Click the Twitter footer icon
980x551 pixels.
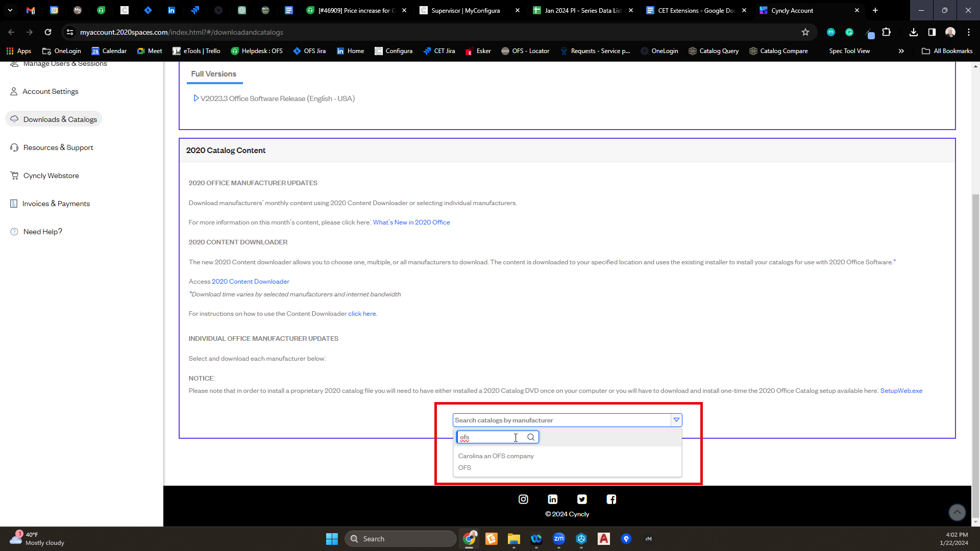tap(582, 499)
